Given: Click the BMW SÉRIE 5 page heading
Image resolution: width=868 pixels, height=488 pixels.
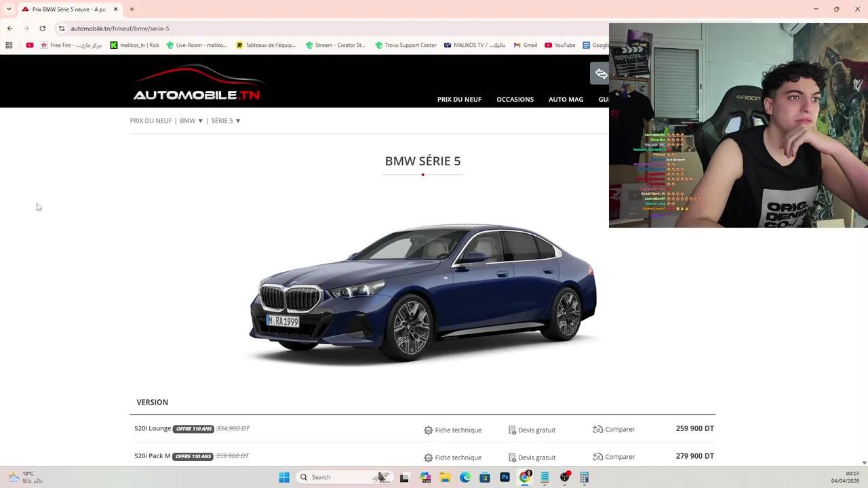Looking at the screenshot, I should pyautogui.click(x=422, y=161).
